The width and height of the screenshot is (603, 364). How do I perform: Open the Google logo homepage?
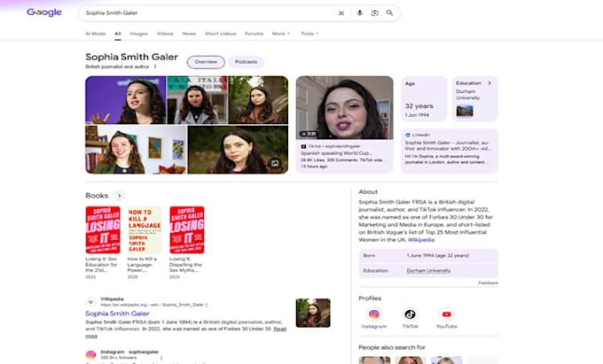[x=44, y=12]
